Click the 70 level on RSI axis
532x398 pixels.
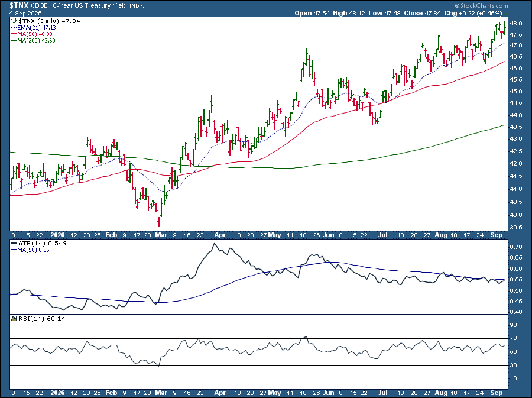coord(513,338)
